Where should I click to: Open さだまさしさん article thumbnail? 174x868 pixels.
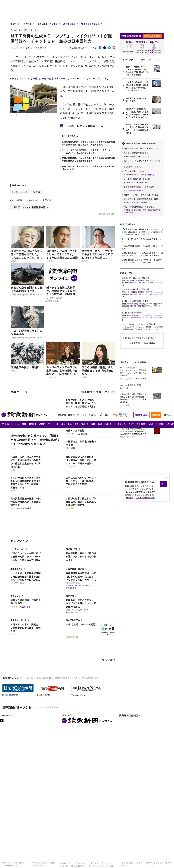pyautogui.click(x=98, y=237)
